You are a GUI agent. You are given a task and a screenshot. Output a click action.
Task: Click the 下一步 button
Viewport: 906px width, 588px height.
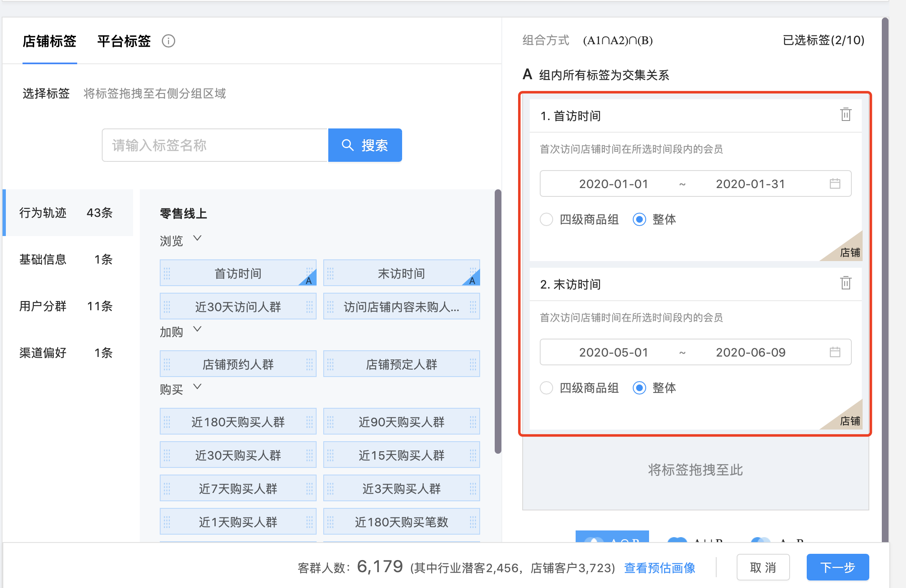[838, 567]
